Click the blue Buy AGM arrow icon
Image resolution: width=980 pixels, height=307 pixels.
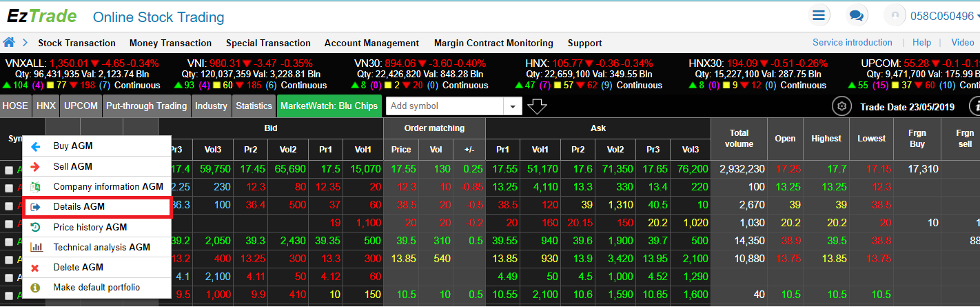(37, 146)
